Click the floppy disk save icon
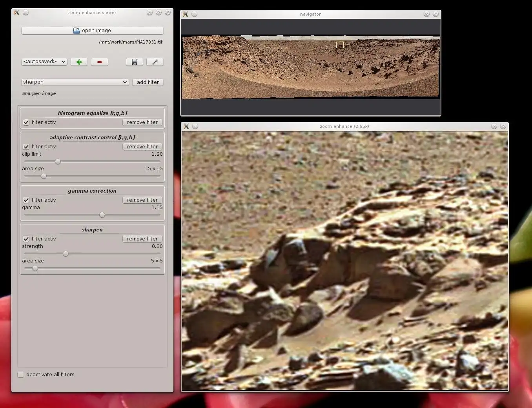This screenshot has width=532, height=408. (x=135, y=62)
